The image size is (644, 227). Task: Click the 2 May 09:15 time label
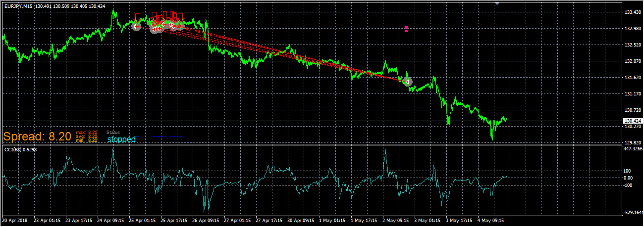396,220
